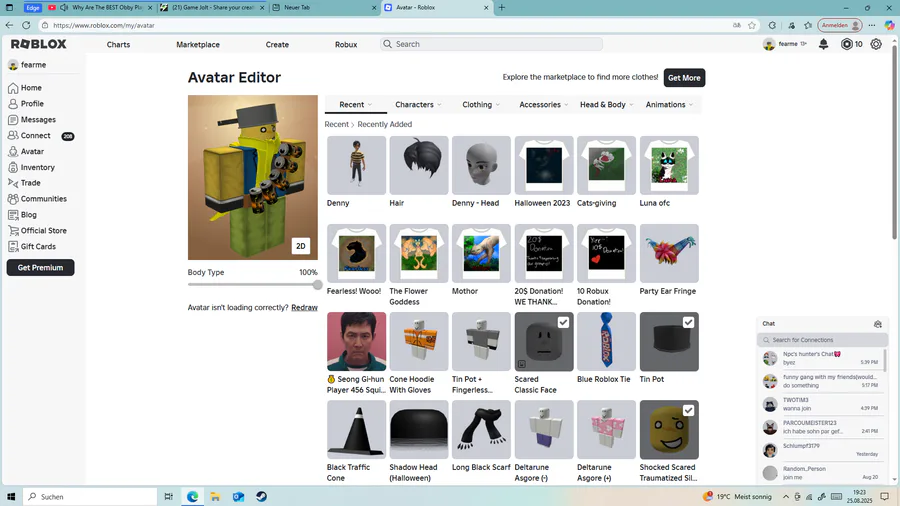Open the Create nav item

click(277, 44)
